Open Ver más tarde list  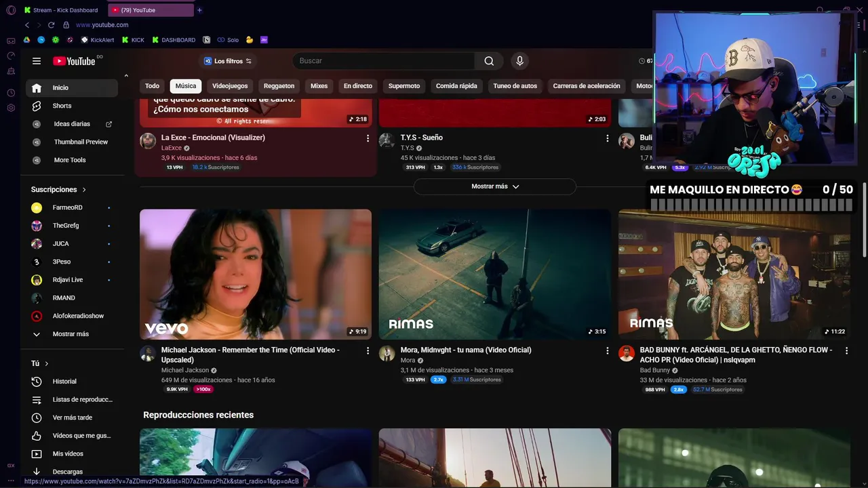tap(72, 418)
